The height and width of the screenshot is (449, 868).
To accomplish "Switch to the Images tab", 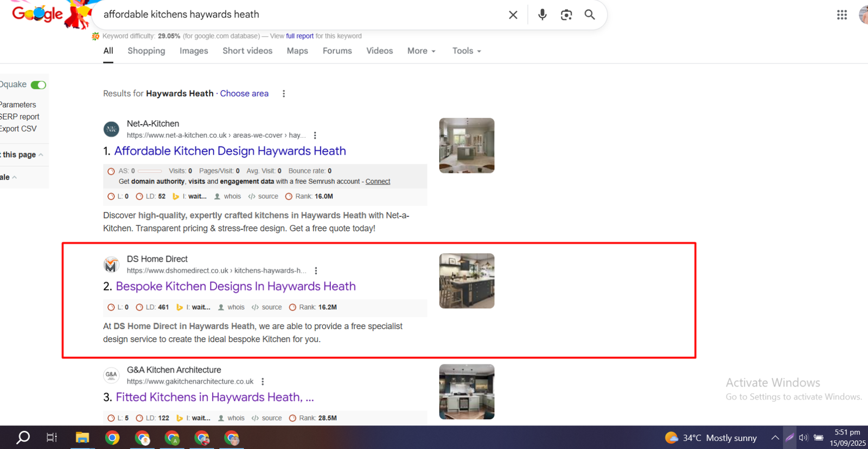I will coord(194,51).
